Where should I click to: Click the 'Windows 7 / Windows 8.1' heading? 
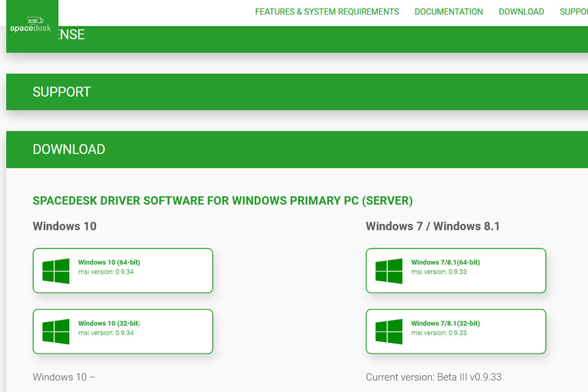pyautogui.click(x=433, y=226)
